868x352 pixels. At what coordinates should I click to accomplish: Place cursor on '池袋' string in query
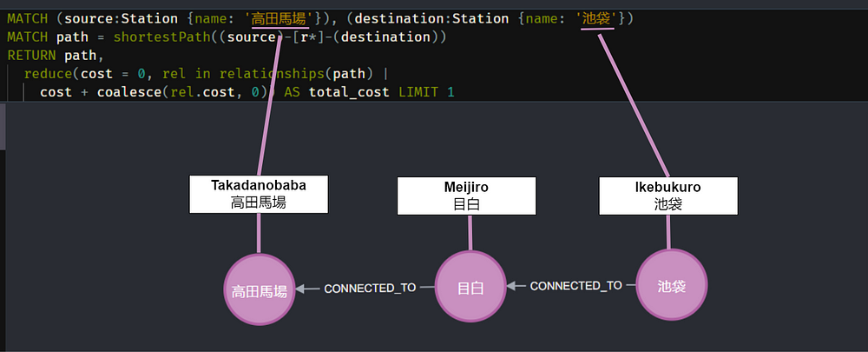[x=598, y=19]
